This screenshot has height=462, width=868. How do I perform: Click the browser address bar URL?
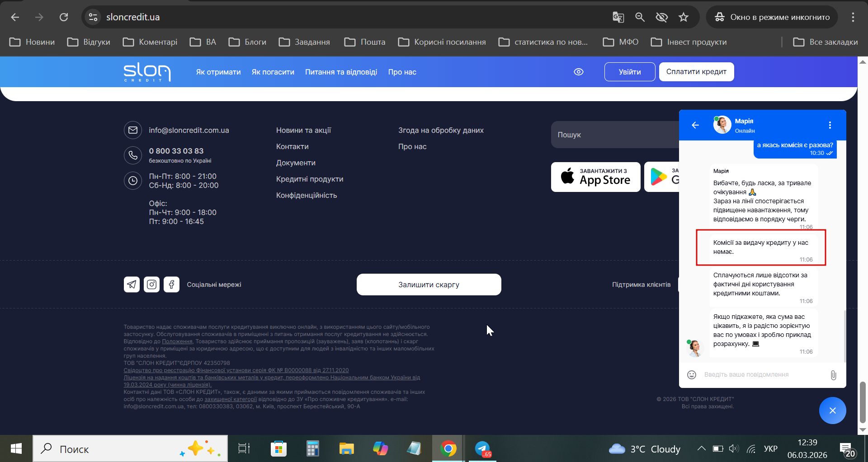(x=133, y=17)
